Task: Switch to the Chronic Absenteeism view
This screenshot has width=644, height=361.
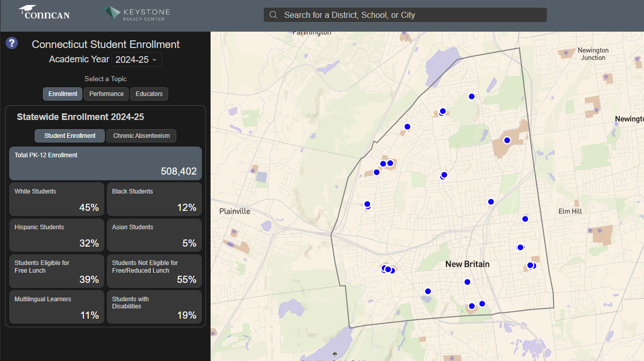Action: [141, 136]
